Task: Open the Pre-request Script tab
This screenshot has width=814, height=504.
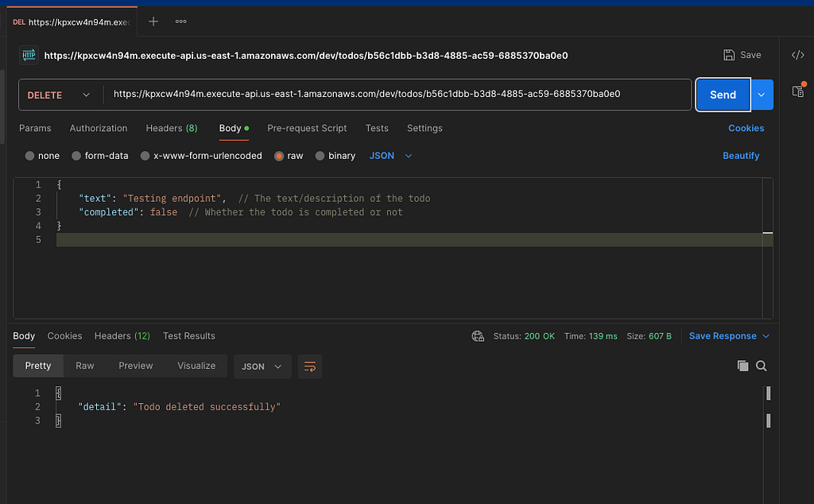Action: pyautogui.click(x=307, y=128)
